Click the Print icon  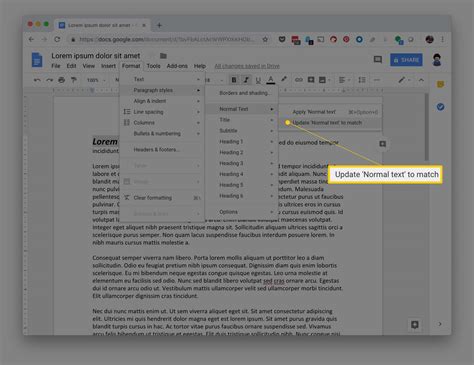[62, 80]
